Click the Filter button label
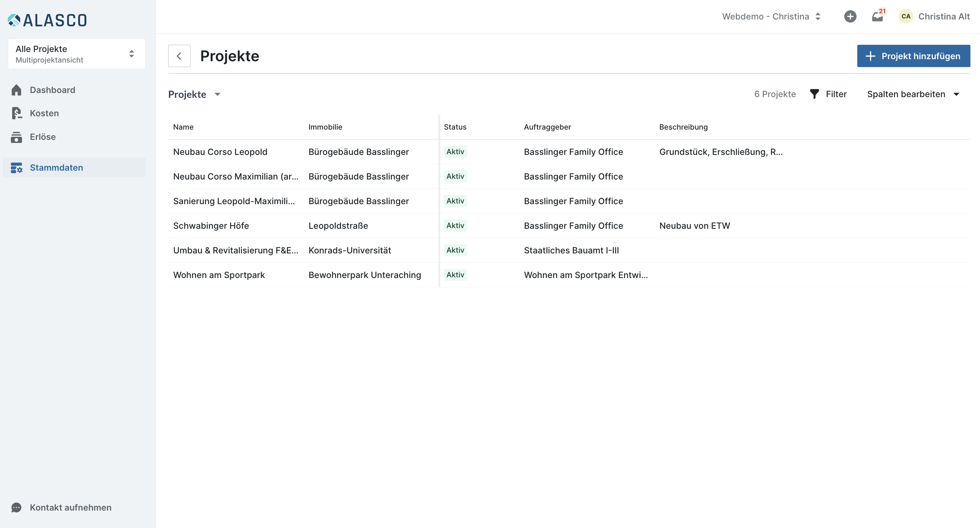Screen dimensions: 980x528 point(836,94)
